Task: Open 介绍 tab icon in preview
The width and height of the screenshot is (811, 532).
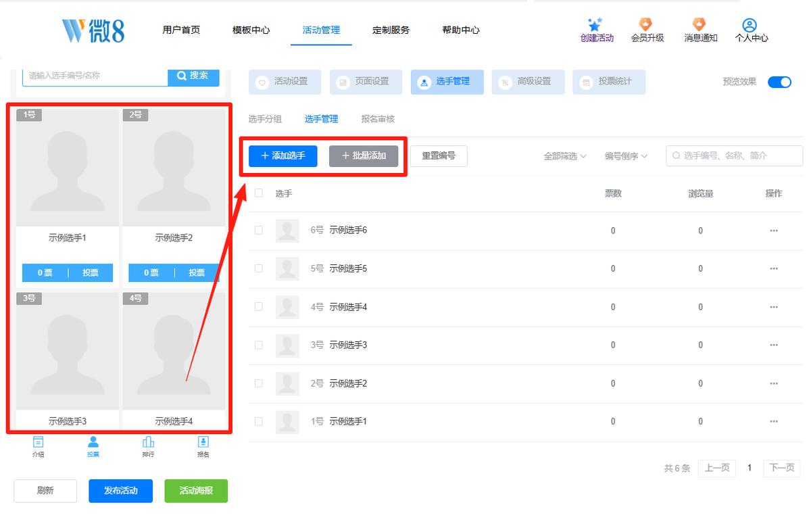Action: [39, 442]
